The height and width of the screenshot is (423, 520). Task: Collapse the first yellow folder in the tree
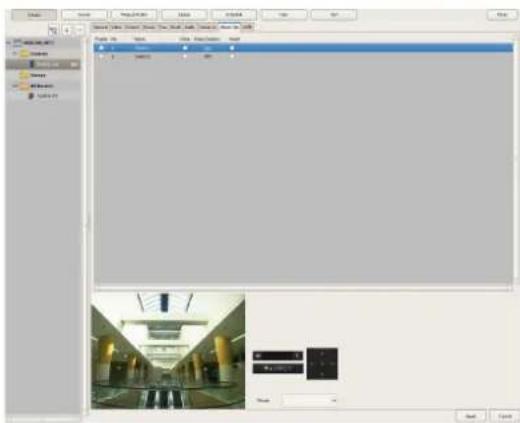(x=14, y=53)
